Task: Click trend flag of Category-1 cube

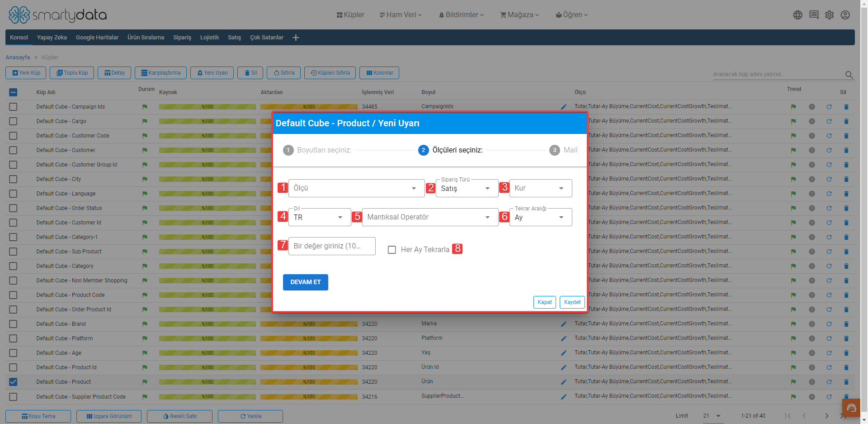Action: [793, 237]
